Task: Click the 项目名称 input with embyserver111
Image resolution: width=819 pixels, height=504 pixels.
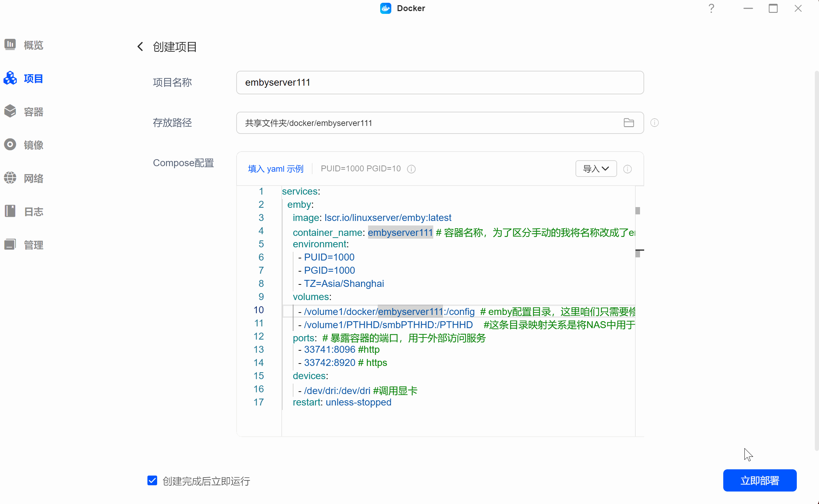Action: coord(440,83)
